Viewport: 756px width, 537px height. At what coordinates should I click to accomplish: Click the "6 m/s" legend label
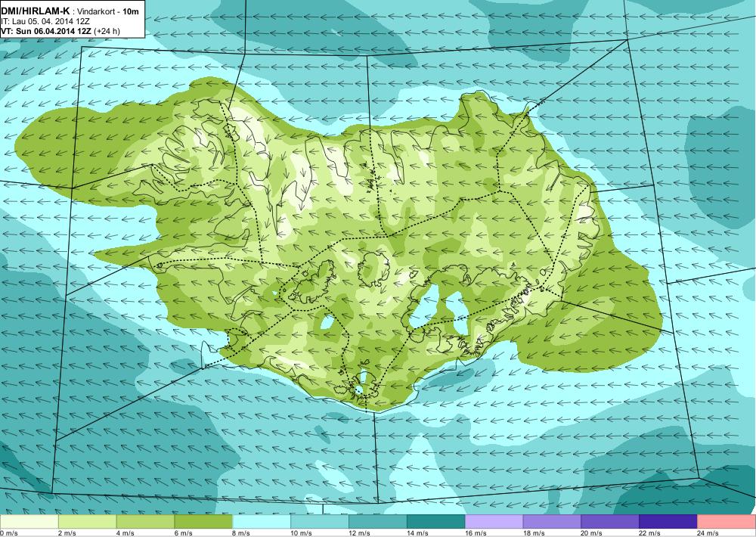point(183,533)
